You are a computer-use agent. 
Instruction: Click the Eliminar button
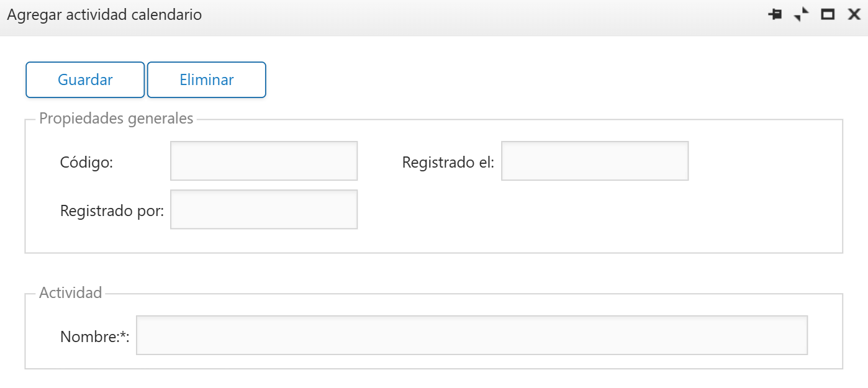point(207,79)
